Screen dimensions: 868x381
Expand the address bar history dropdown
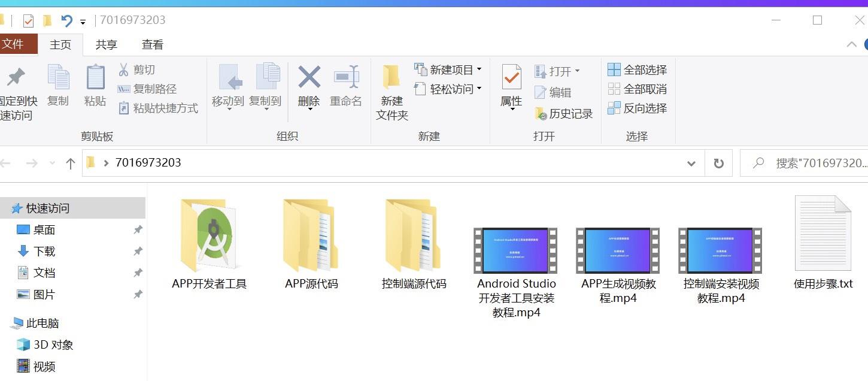click(691, 163)
